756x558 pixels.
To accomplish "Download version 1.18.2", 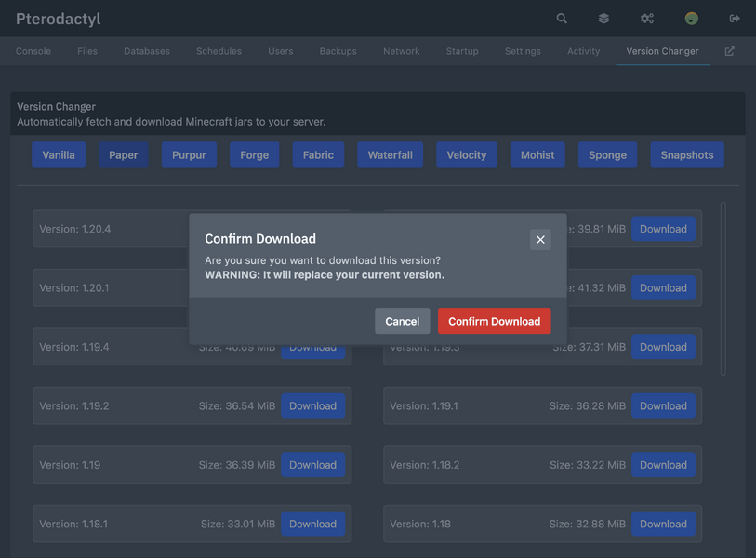I will coord(663,465).
